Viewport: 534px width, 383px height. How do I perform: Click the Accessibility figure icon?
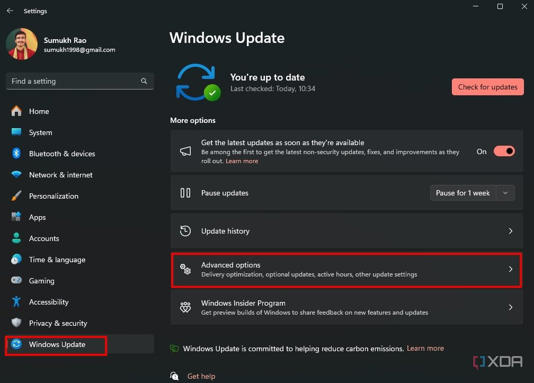[16, 302]
